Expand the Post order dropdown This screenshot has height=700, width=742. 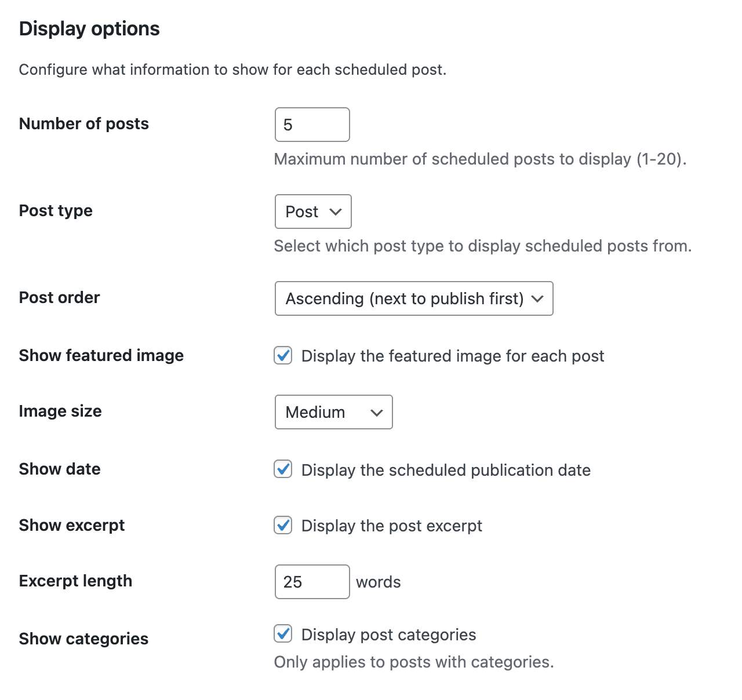point(414,298)
